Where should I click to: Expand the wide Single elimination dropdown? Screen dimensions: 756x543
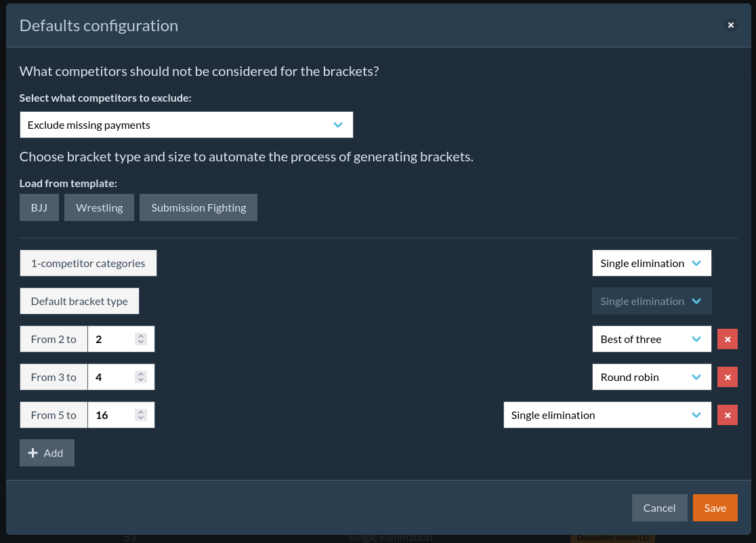[x=607, y=415]
